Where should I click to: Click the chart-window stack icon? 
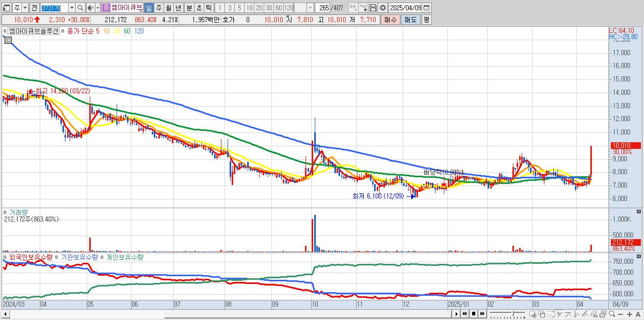point(603,314)
